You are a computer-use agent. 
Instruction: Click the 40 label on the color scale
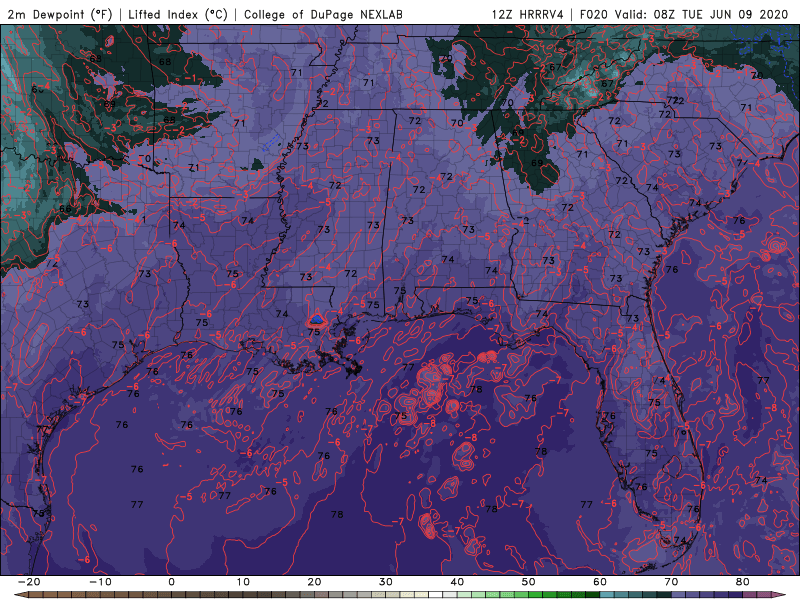457,582
